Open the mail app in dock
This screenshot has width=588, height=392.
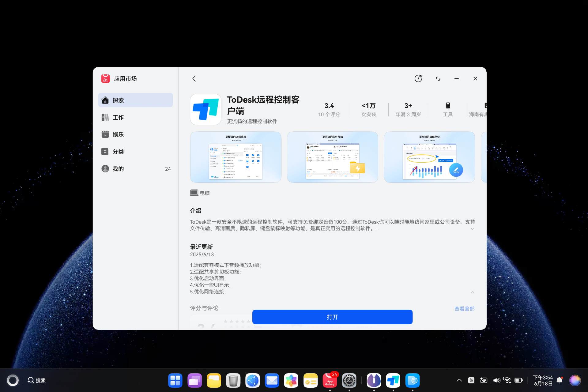click(272, 380)
